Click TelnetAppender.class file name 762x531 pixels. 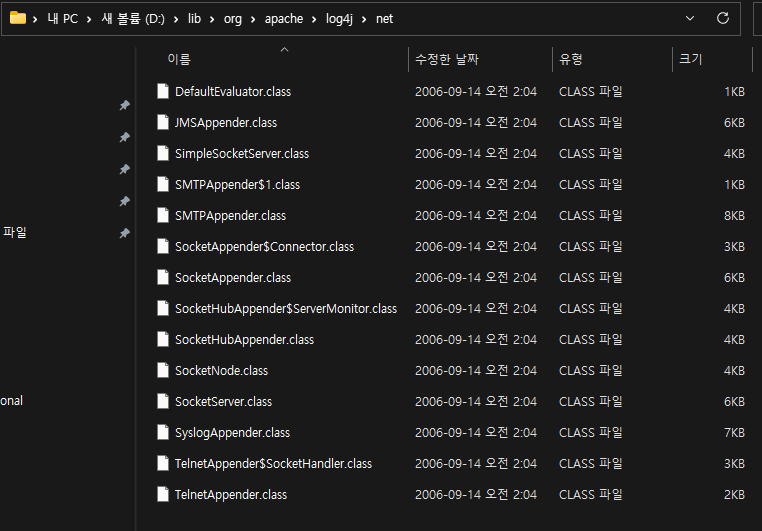[231, 495]
